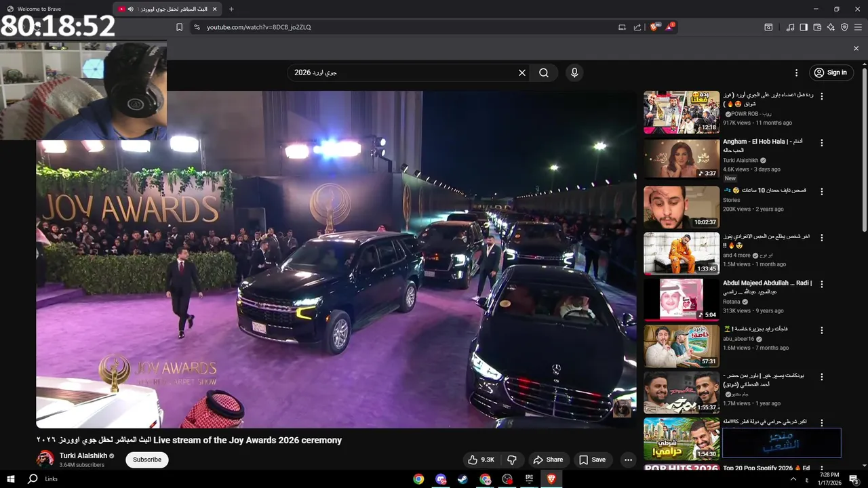The width and height of the screenshot is (868, 488).
Task: Open a new browser tab
Action: point(231,9)
